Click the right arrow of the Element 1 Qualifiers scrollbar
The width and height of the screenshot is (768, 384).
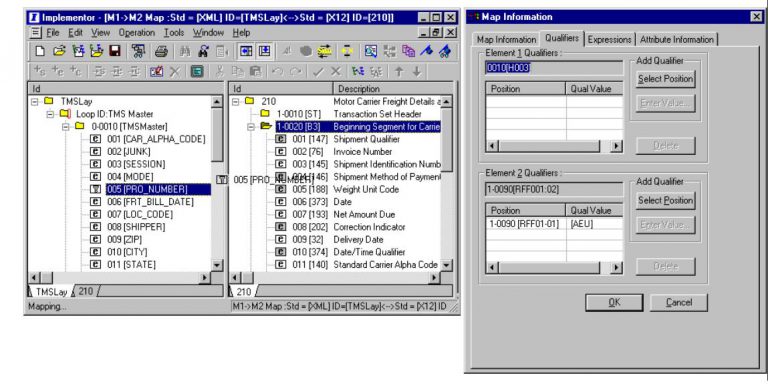pyautogui.click(x=617, y=146)
